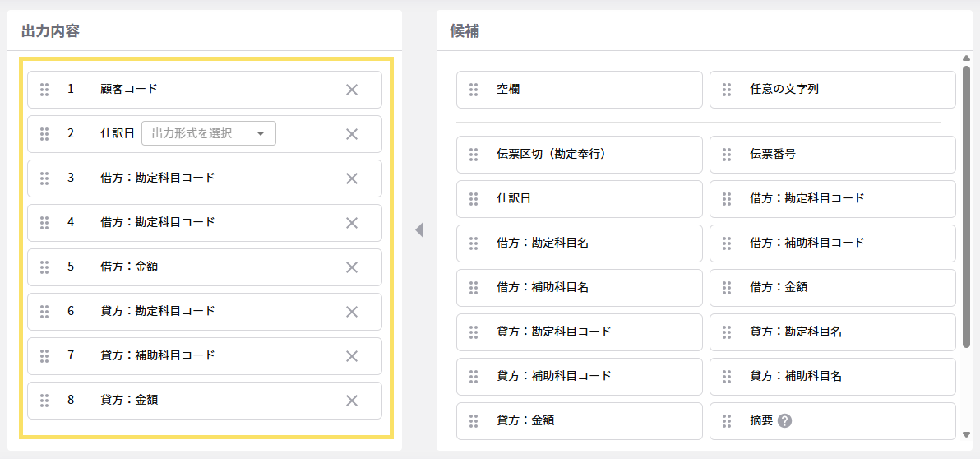980x459 pixels.
Task: Select 伝票番号 candidate item
Action: click(832, 154)
